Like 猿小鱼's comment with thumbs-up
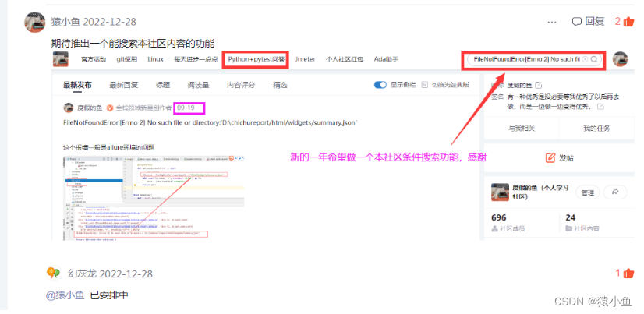Screen dimensions: 644x314 [629, 22]
